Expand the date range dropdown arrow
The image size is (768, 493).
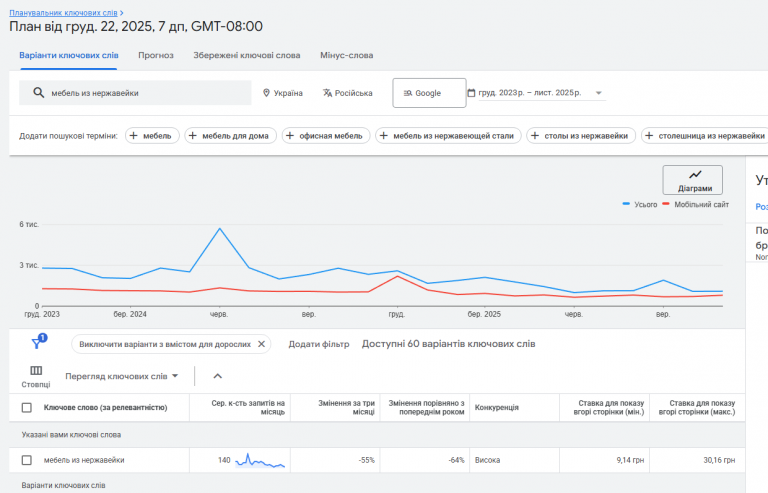599,93
